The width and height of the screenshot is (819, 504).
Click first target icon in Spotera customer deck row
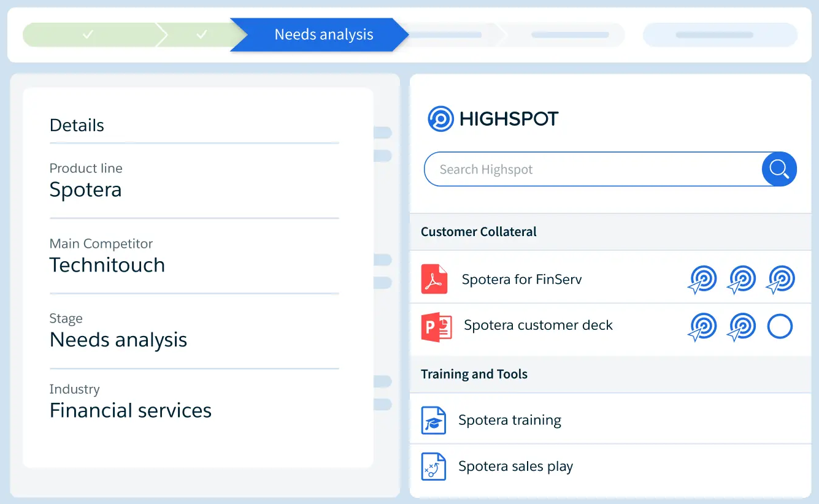[x=702, y=327]
